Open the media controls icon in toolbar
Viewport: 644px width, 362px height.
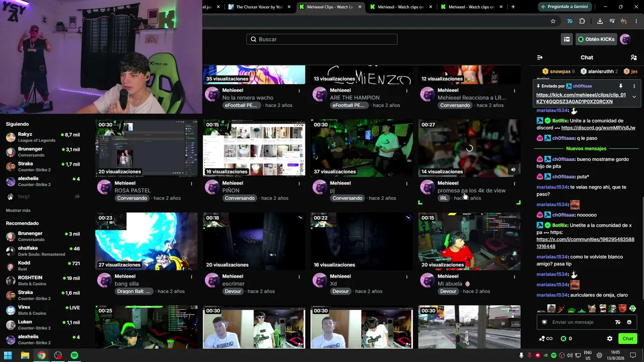612,21
